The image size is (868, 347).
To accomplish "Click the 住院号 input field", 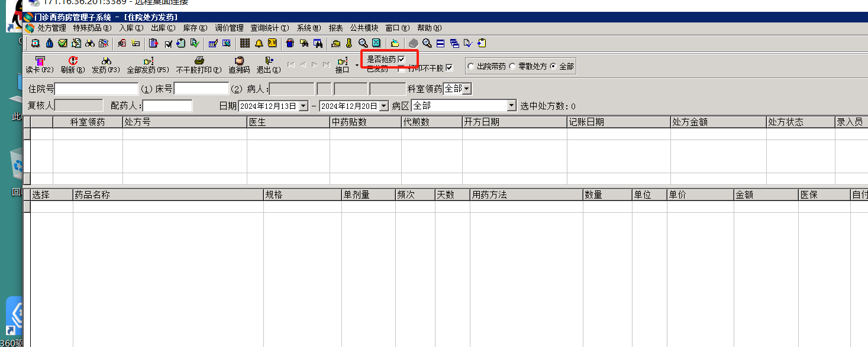I will pyautogui.click(x=96, y=89).
